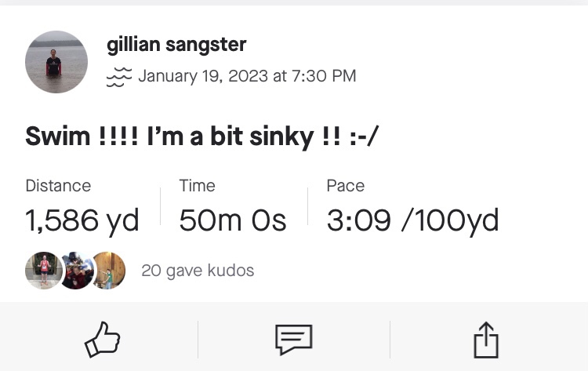
Task: Open the "Swim !!!! I'm a bit sinky" activity title
Action: pyautogui.click(x=202, y=136)
